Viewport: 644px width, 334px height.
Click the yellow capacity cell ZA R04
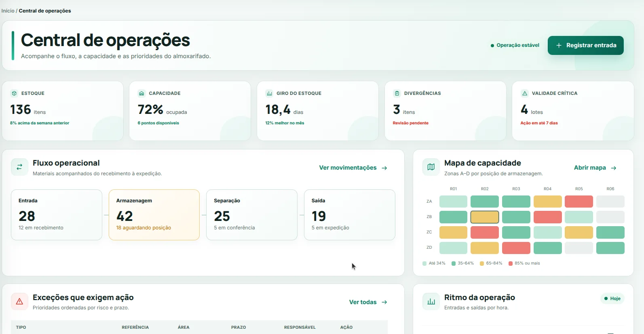coord(547,202)
